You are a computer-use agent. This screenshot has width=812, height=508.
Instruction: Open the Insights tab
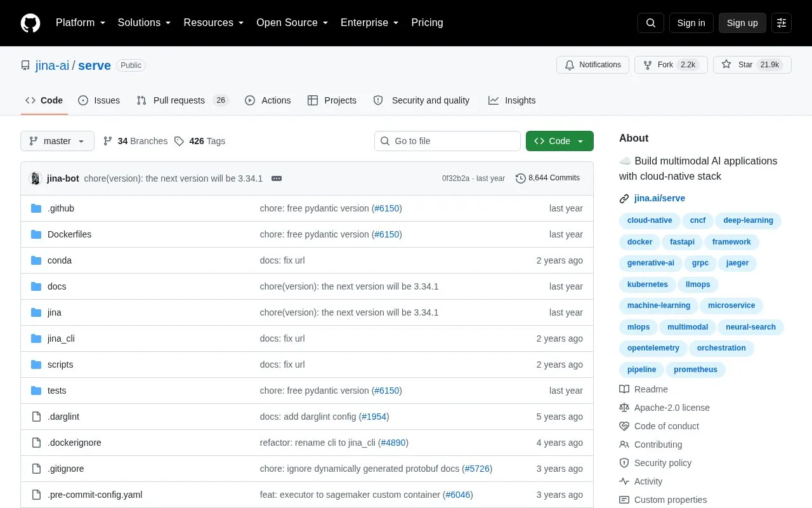coord(512,100)
